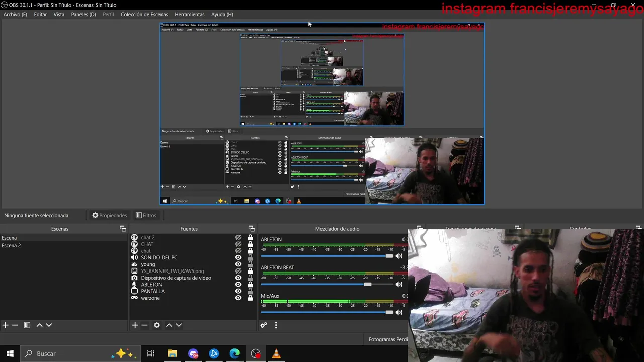
Task: Hide the PANTALLA source
Action: 238,291
